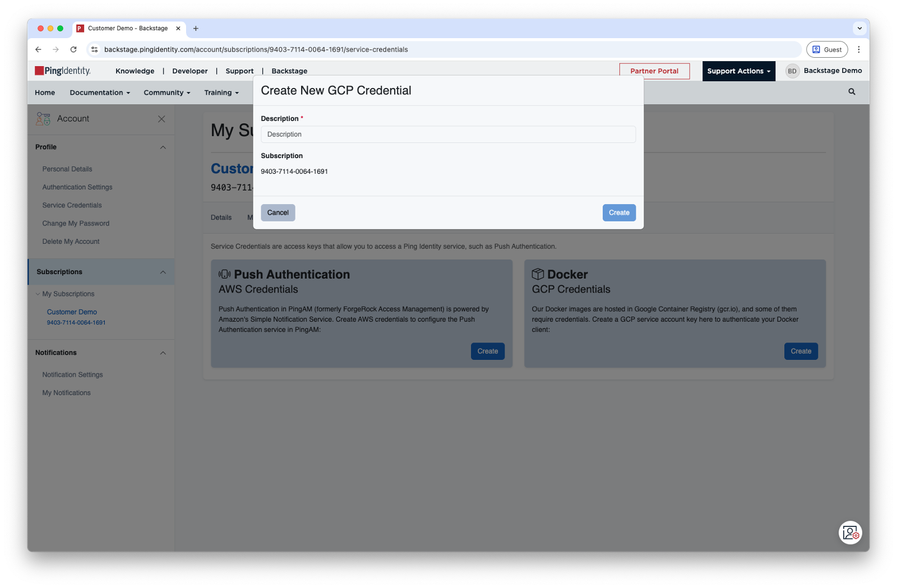Cancel the new GCP credential dialog
The width and height of the screenshot is (897, 588).
(x=278, y=212)
